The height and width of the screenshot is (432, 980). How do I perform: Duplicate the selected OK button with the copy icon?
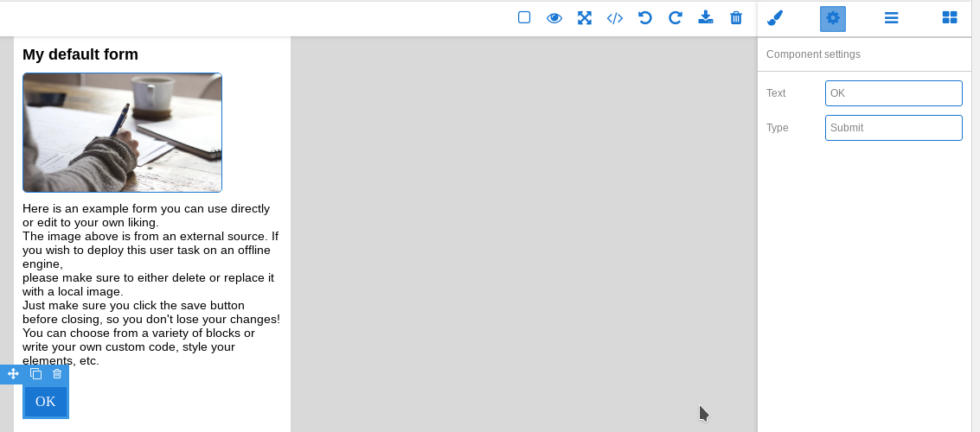(35, 374)
